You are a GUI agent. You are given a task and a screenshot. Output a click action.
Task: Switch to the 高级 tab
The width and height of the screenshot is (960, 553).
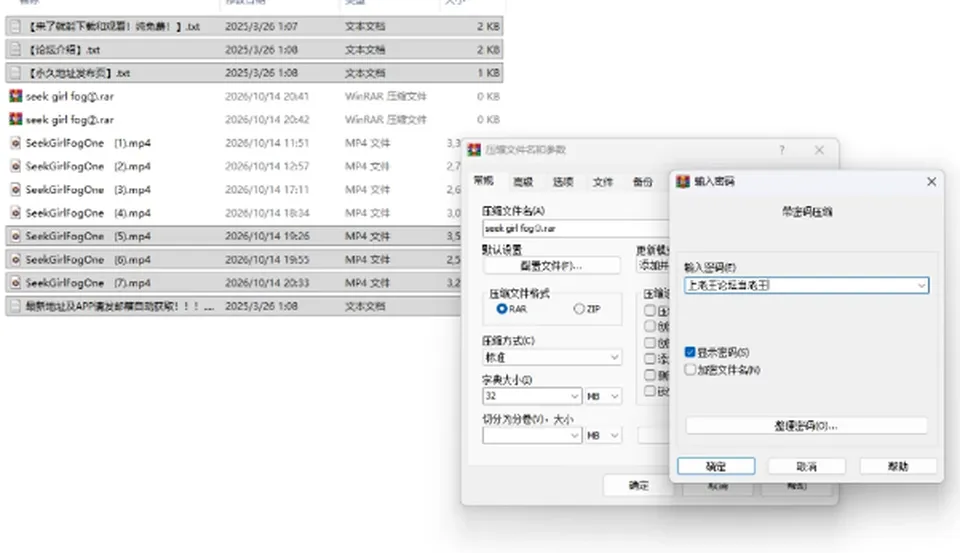(523, 182)
